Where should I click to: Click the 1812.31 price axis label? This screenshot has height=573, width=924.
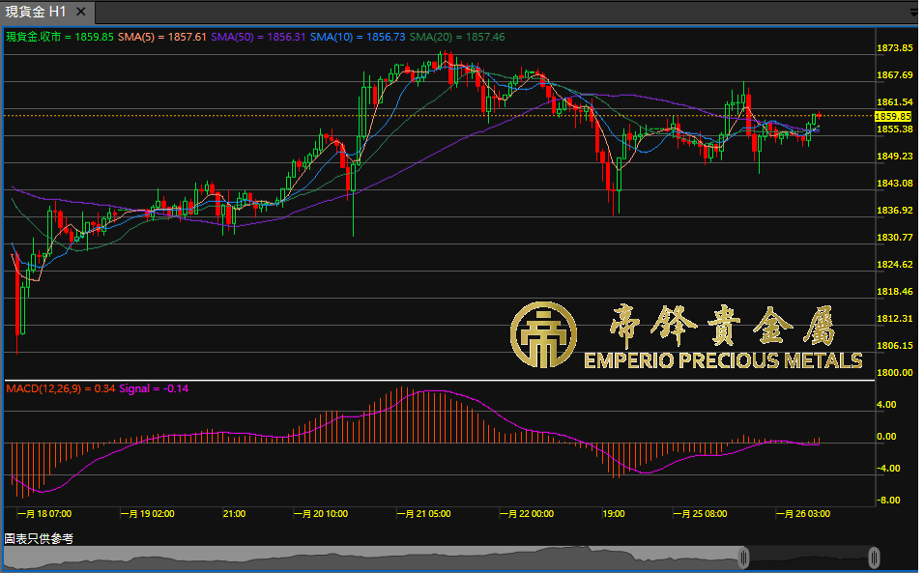click(x=895, y=319)
